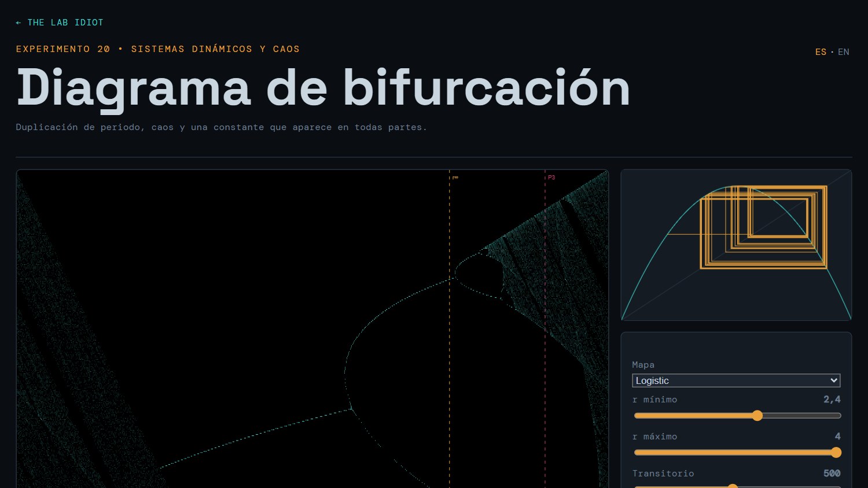
Task: Click the Mapa label
Action: tap(643, 365)
